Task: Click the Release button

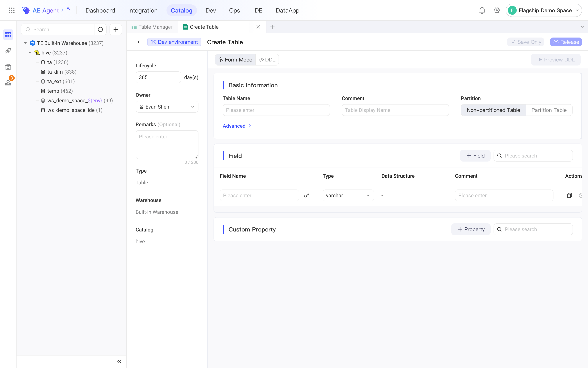Action: coord(566,42)
